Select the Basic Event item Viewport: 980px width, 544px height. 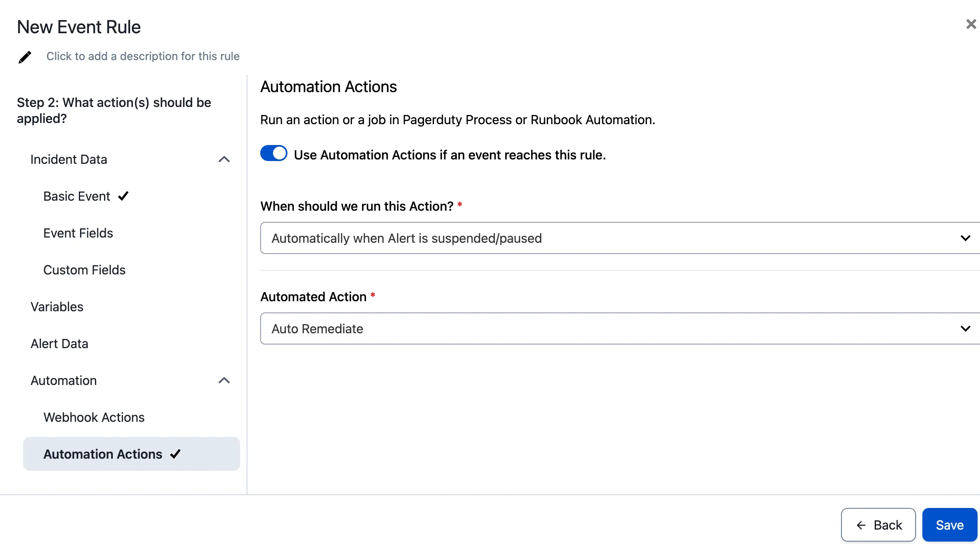[x=76, y=196]
